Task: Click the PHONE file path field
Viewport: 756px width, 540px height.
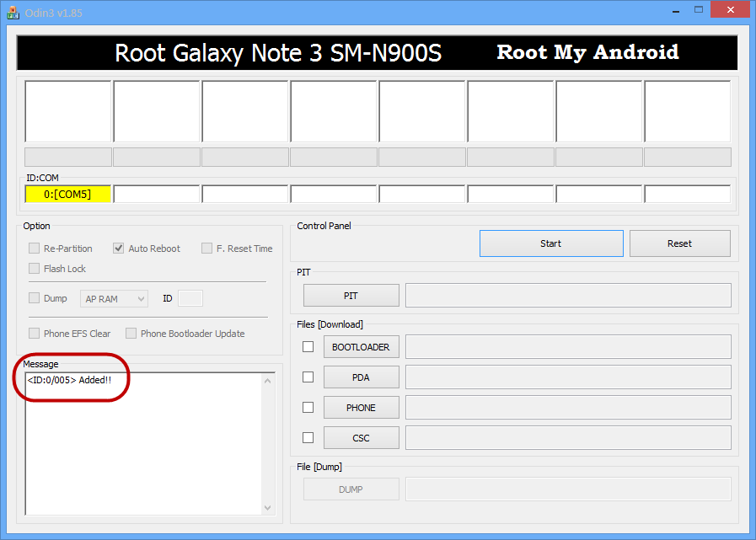Action: 568,408
